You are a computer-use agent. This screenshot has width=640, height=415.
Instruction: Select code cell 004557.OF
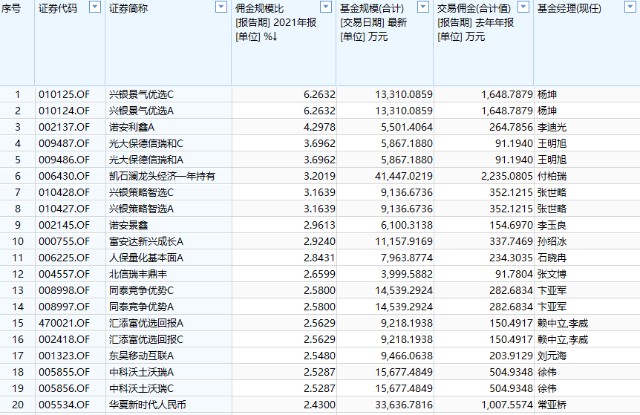coord(64,274)
